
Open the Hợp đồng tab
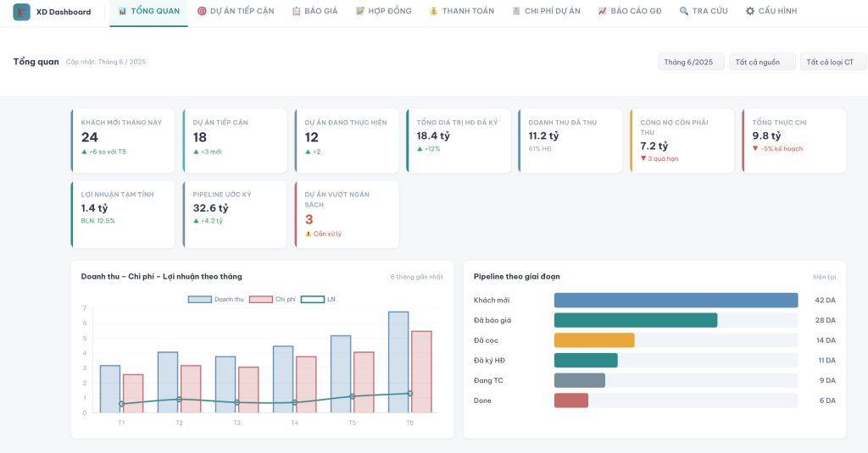384,13
